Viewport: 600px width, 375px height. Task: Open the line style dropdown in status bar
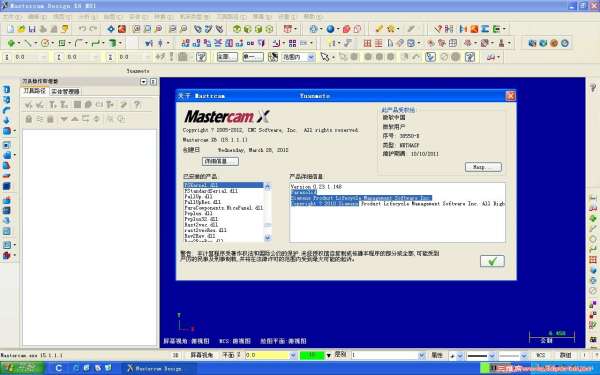click(x=492, y=356)
